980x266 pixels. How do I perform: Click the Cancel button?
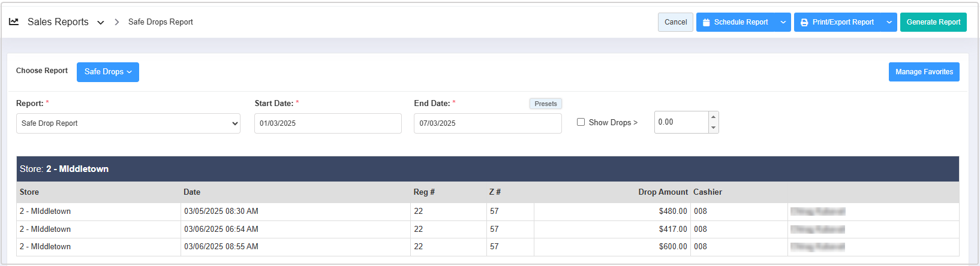[675, 22]
